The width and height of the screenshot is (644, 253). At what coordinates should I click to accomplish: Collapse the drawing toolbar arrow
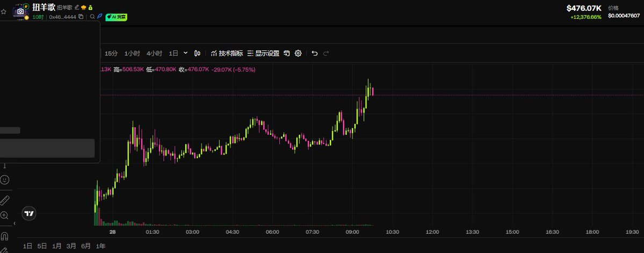pyautogui.click(x=15, y=223)
